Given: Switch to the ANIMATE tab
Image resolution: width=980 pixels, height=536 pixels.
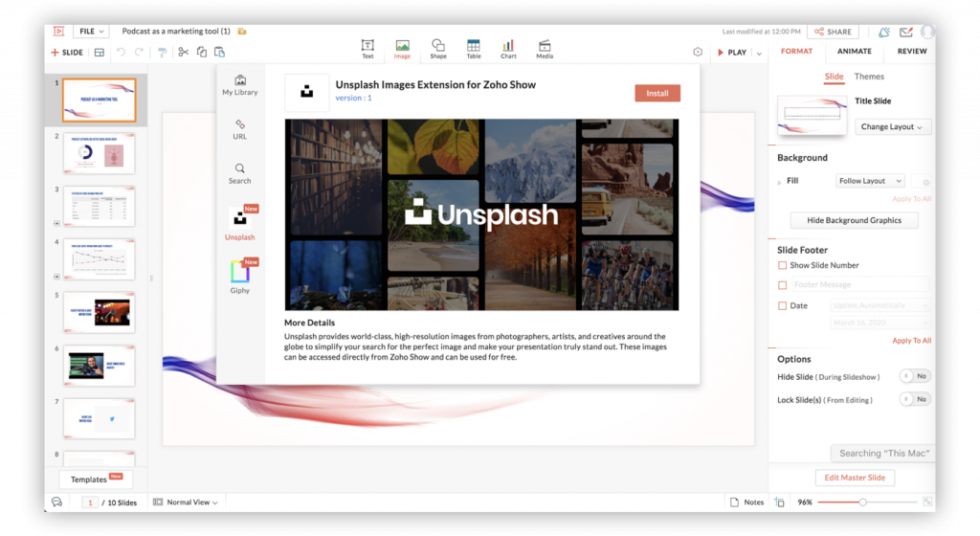Looking at the screenshot, I should coord(854,52).
